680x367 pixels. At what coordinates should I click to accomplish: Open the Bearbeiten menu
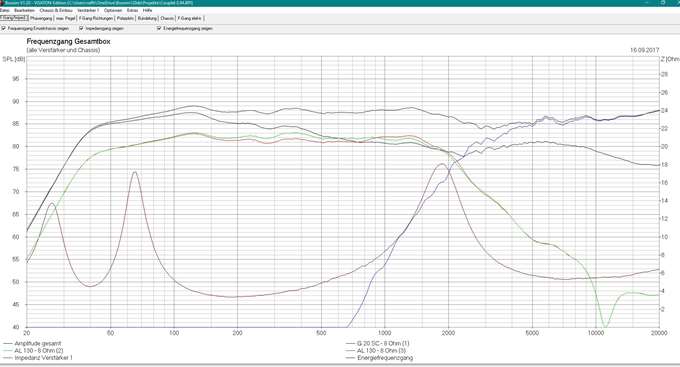24,10
